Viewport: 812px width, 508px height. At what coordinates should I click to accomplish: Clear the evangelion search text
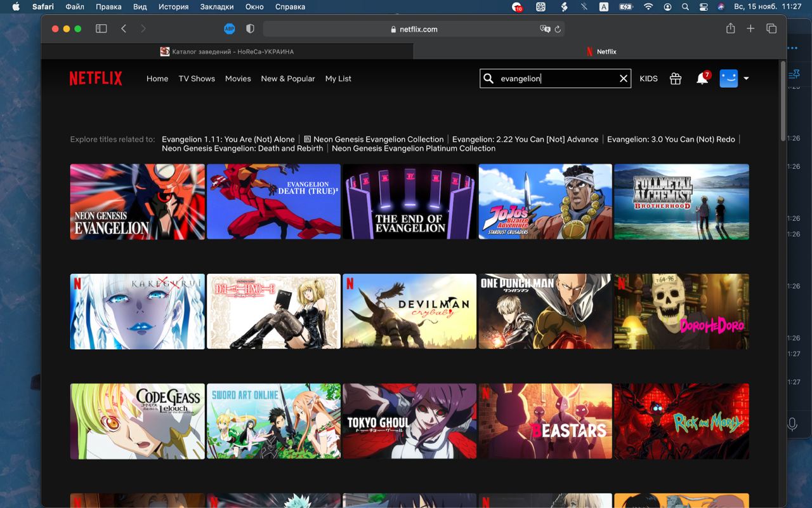point(624,78)
